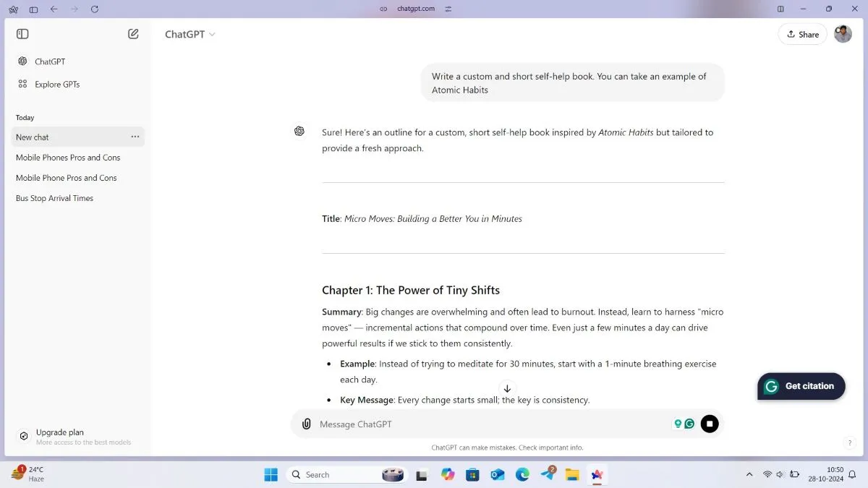
Task: Toggle the browser sidebar tabs panel
Action: (x=33, y=9)
